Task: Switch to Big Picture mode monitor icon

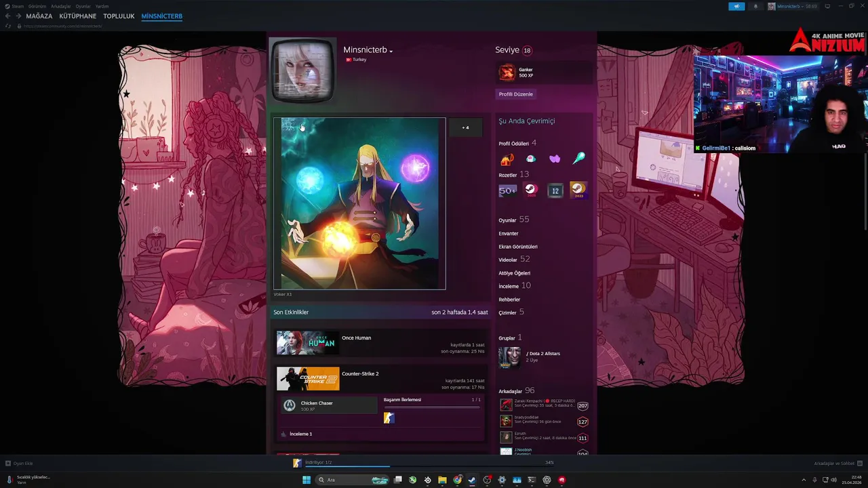Action: pyautogui.click(x=827, y=6)
